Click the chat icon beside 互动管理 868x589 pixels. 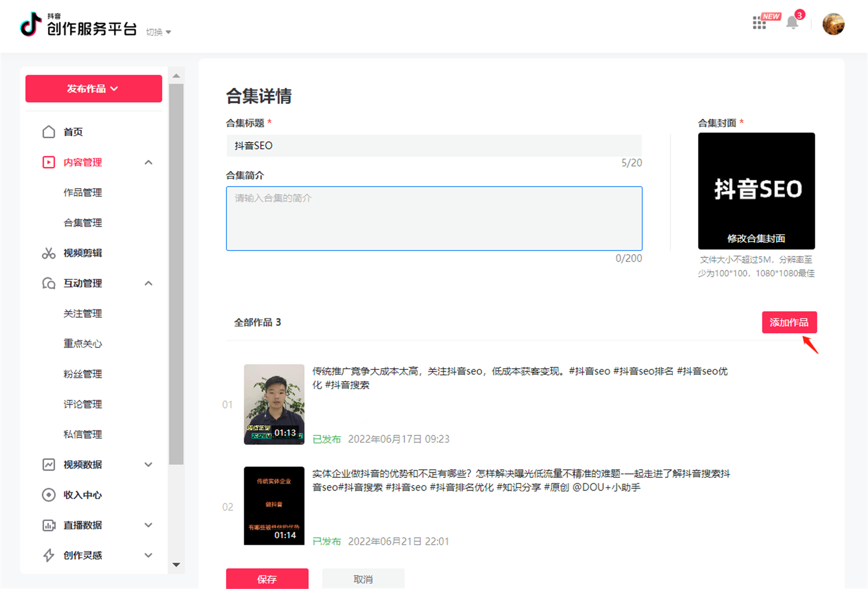(49, 284)
